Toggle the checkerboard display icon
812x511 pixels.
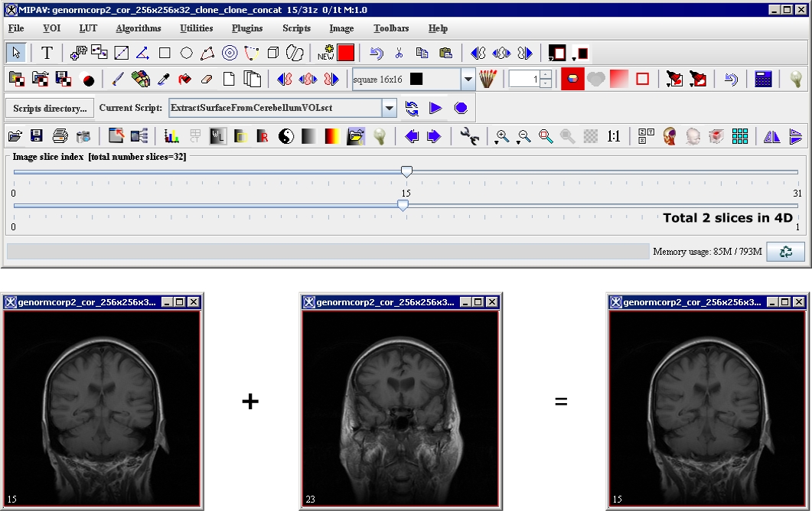(590, 137)
